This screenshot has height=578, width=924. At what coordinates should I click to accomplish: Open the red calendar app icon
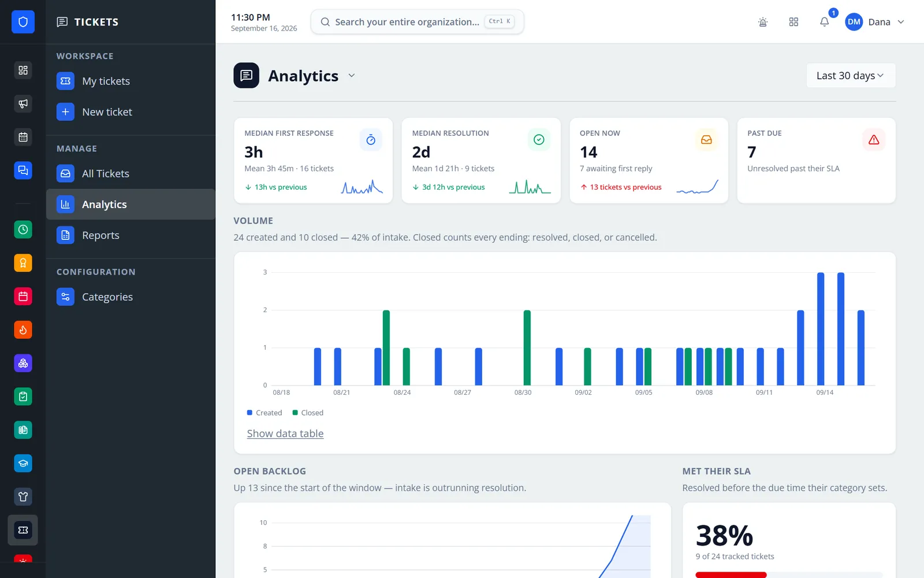23,297
